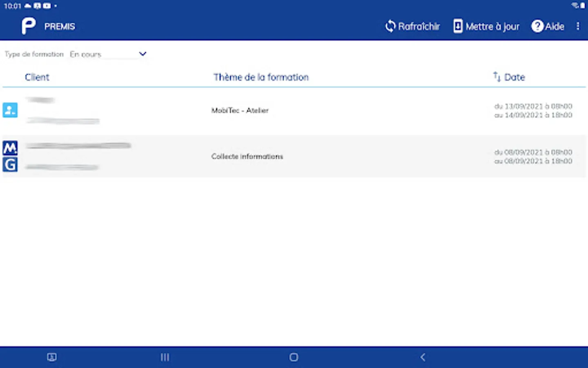The height and width of the screenshot is (368, 588).
Task: Click the date 'du 13/09/2021 à 08h00'
Action: pos(533,106)
